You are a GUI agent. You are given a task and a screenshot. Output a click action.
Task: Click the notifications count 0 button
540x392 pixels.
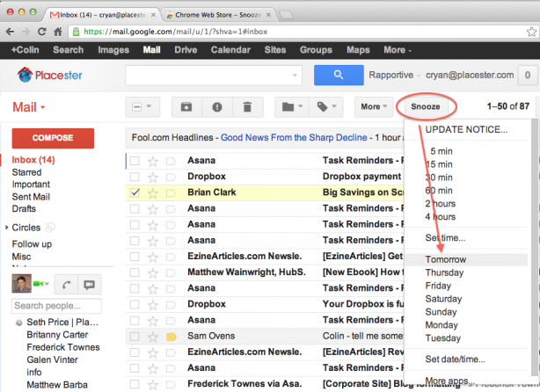(528, 75)
